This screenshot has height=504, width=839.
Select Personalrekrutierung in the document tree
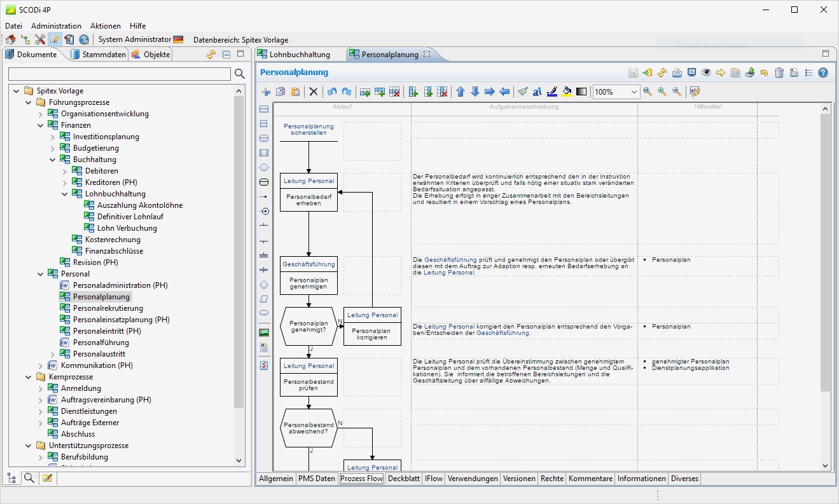tap(107, 308)
